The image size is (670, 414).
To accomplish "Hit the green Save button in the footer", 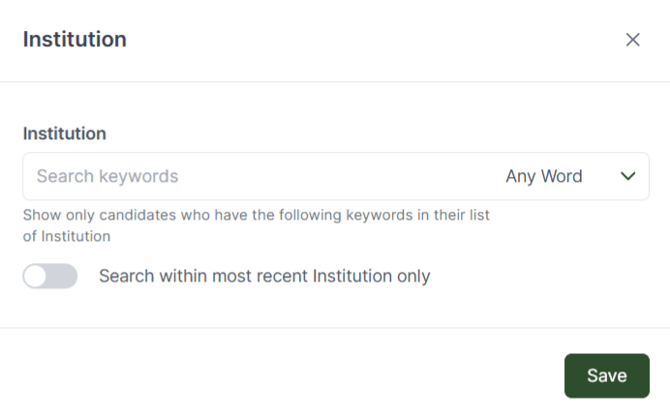I will pos(606,376).
